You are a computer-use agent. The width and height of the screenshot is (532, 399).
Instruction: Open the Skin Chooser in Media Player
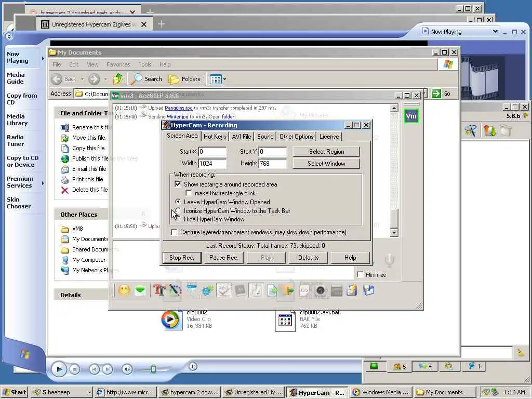pyautogui.click(x=19, y=203)
